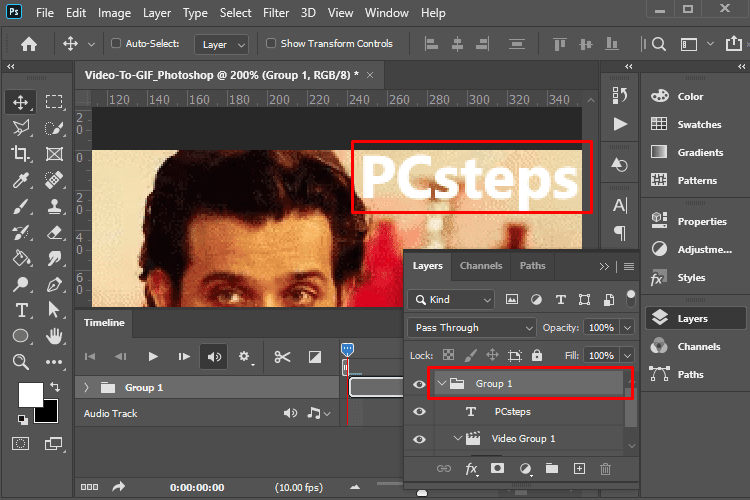Click the Share export icon
This screenshot has width=750, height=500.
(733, 44)
